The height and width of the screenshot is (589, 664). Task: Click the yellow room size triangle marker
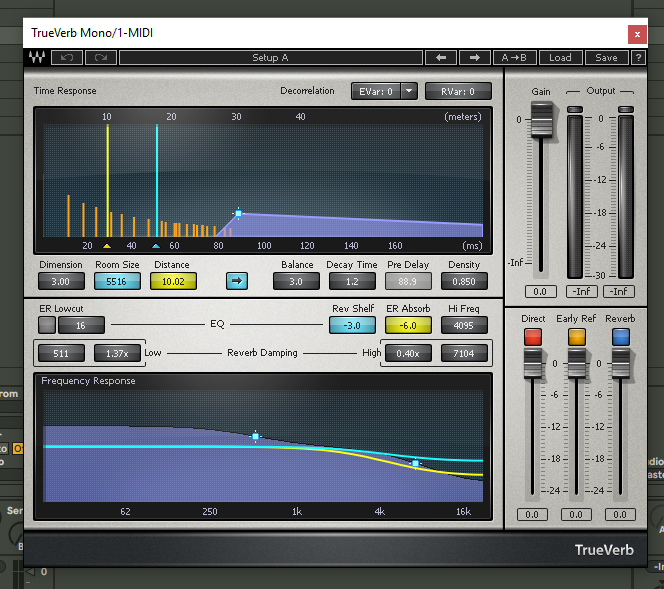[107, 246]
